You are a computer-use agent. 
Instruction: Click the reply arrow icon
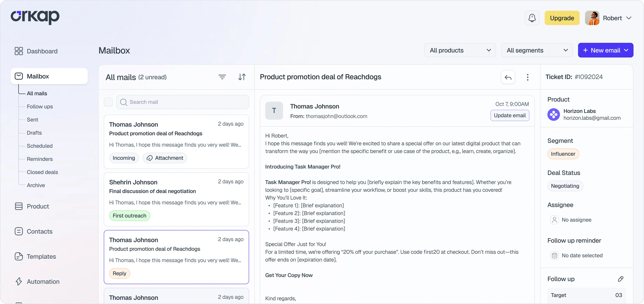point(508,77)
